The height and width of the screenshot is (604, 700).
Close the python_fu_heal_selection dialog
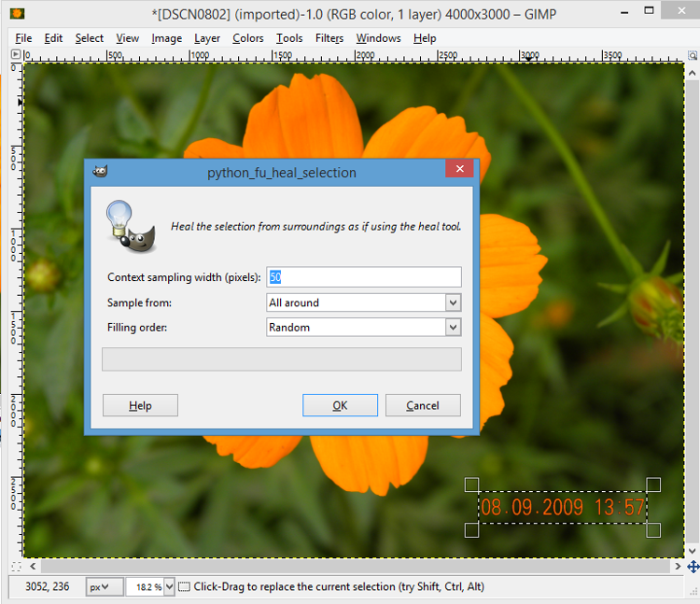(459, 170)
